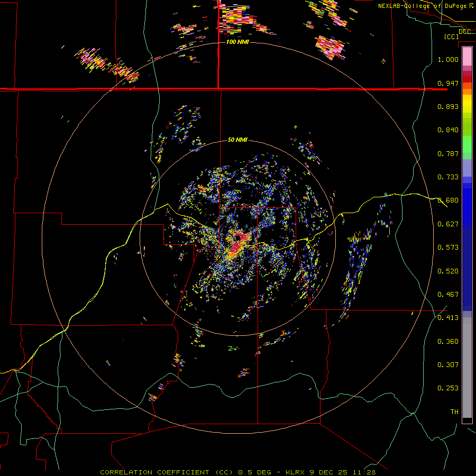
Task: Pick the red segment of color bar
Action: [467, 79]
